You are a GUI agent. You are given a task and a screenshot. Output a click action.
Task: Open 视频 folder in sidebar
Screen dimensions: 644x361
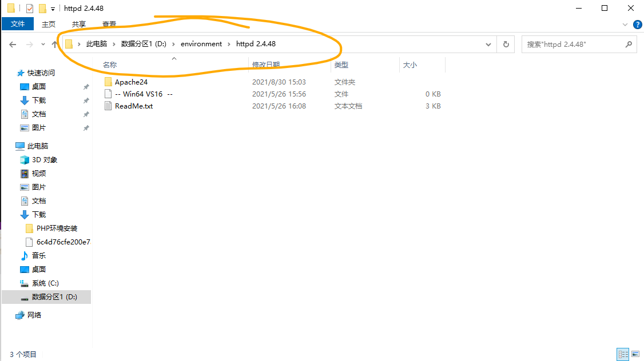(x=33, y=174)
